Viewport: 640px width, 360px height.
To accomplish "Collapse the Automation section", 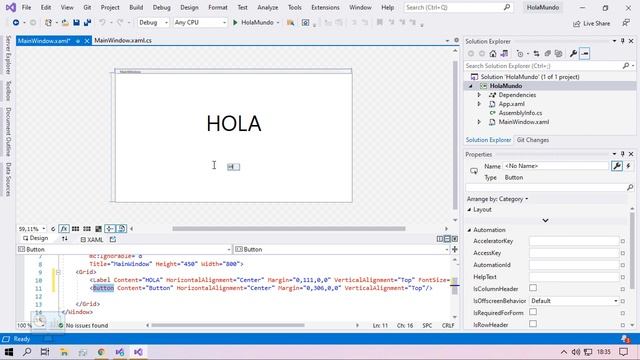I will click(469, 230).
